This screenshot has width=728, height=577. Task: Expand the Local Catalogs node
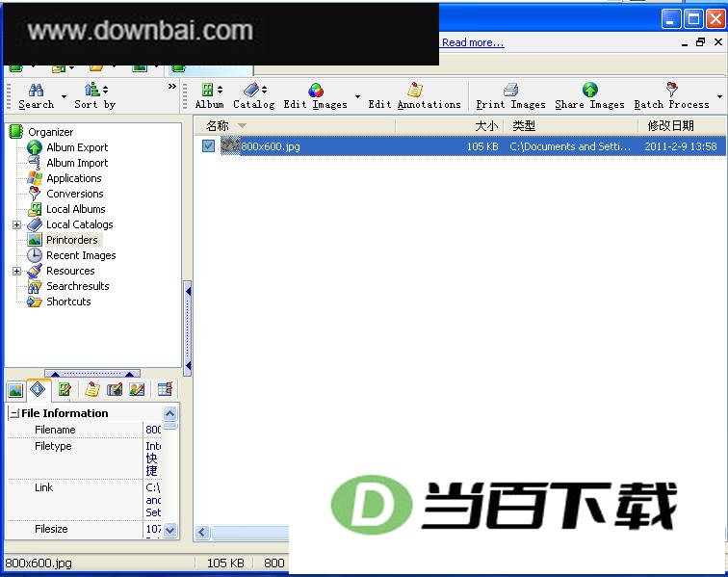16,224
